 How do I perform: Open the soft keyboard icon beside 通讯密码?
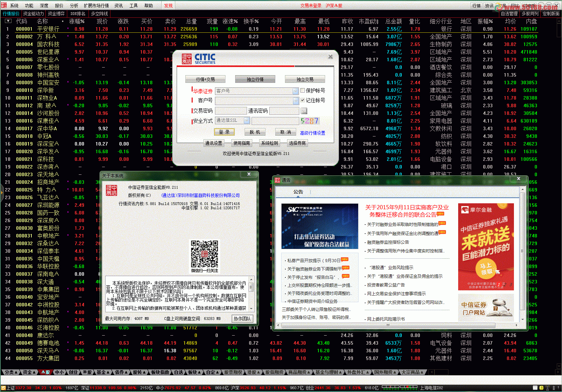(304, 111)
